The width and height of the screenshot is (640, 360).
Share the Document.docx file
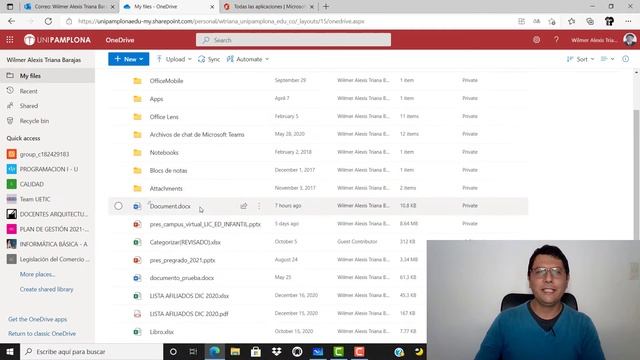pyautogui.click(x=244, y=206)
